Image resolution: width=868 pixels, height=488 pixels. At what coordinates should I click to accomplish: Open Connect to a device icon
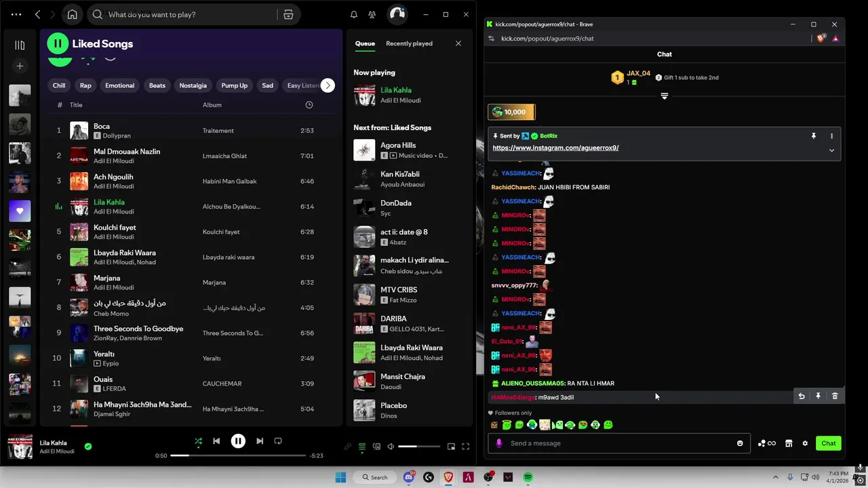point(376,447)
